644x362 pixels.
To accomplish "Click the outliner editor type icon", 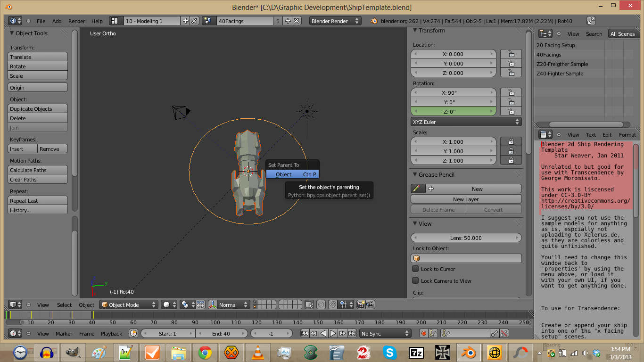I will point(545,33).
